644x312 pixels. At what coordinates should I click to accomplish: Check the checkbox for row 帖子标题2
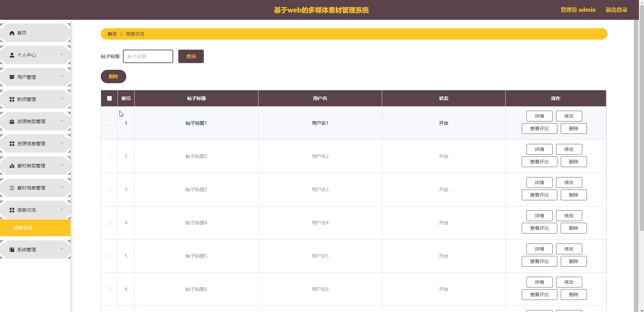[109, 156]
